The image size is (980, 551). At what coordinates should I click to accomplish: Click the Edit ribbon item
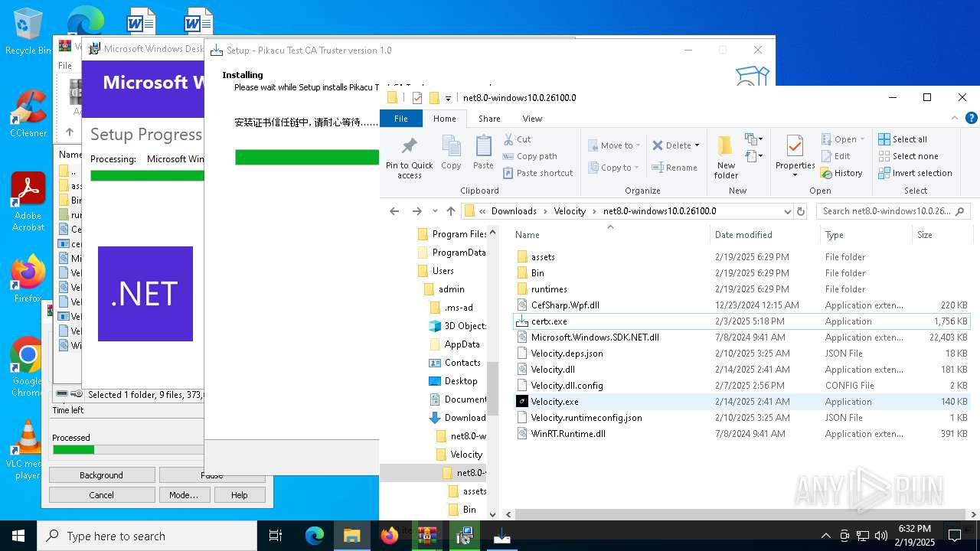pos(835,156)
